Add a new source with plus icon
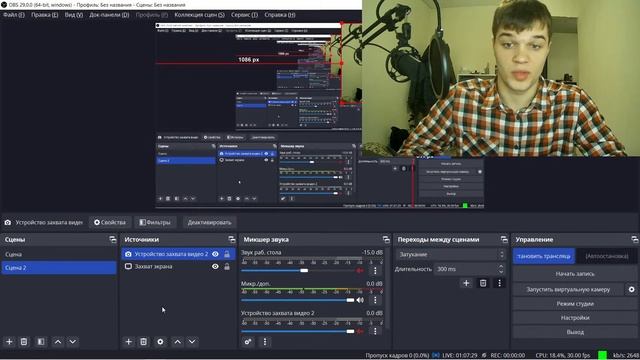This screenshot has height=360, width=640. point(129,342)
